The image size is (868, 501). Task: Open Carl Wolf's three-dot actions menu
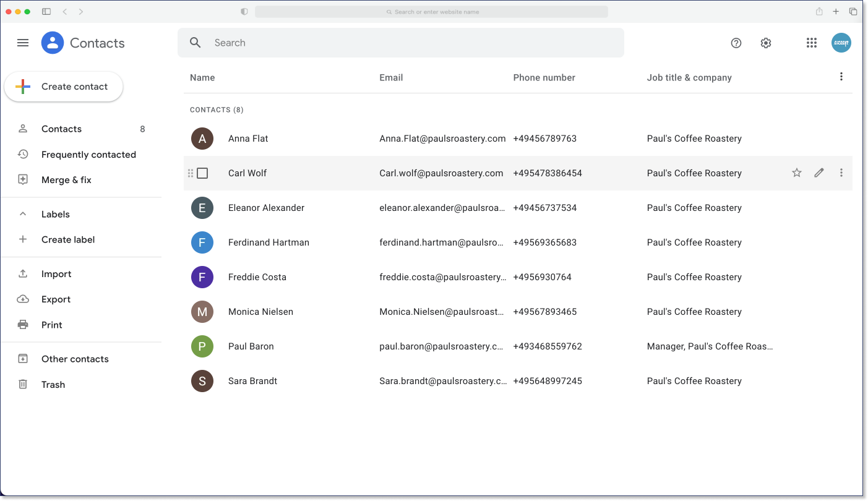[x=841, y=173]
